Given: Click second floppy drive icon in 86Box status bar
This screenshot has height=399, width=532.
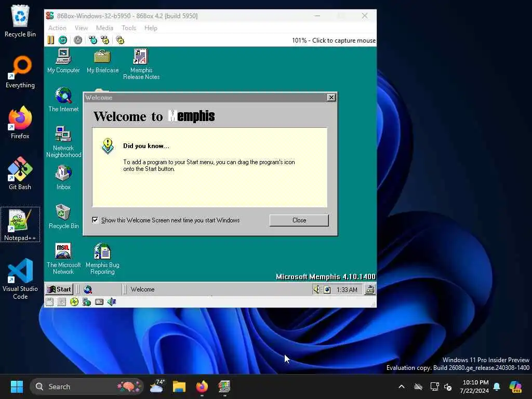Looking at the screenshot, I should [62, 302].
